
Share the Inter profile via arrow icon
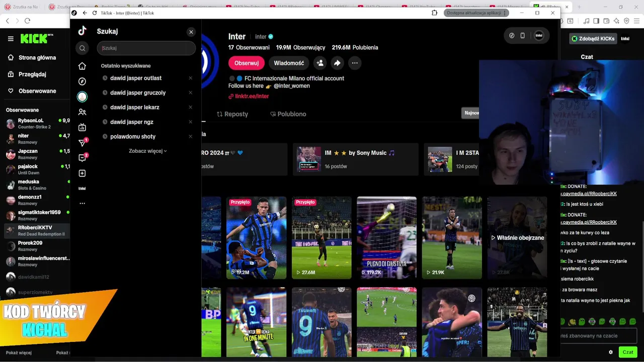click(x=337, y=63)
